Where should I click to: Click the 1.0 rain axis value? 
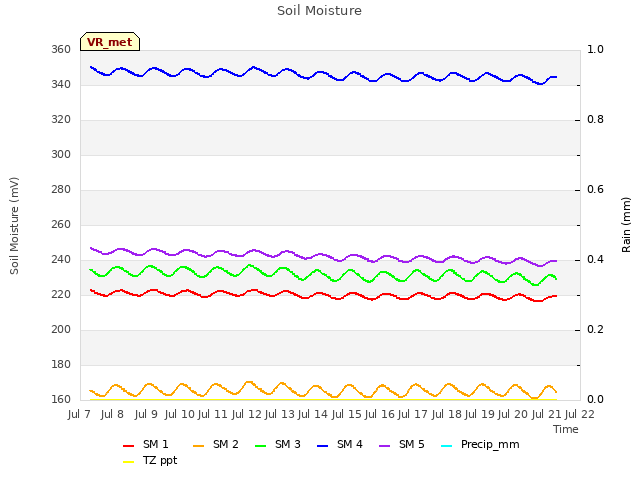[x=595, y=50]
